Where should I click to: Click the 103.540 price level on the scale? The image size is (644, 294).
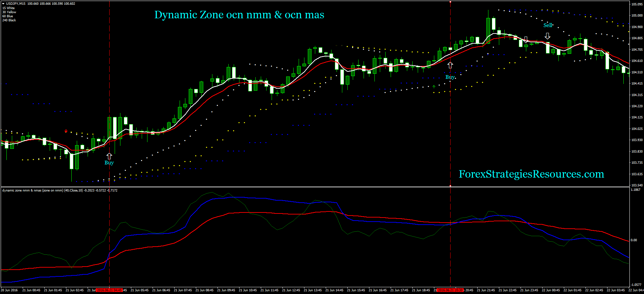pyautogui.click(x=637, y=185)
